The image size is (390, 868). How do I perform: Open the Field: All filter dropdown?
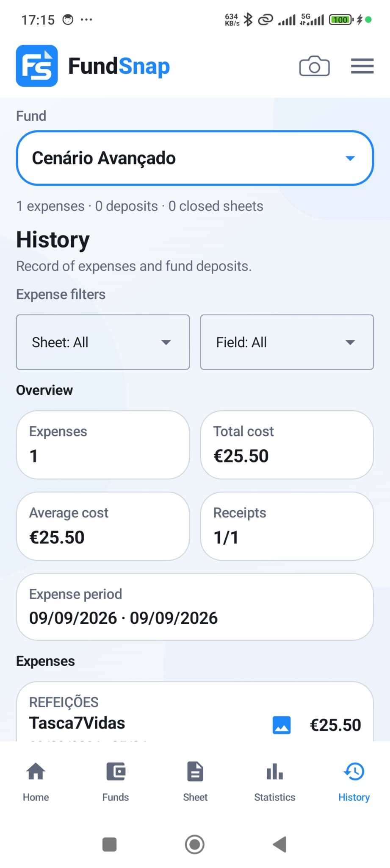[287, 342]
